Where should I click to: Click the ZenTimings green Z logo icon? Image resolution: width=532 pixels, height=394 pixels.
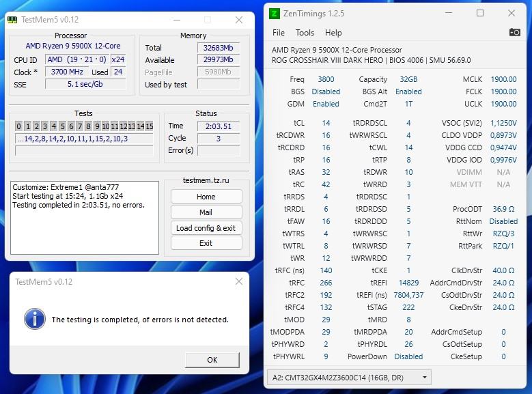(x=274, y=14)
